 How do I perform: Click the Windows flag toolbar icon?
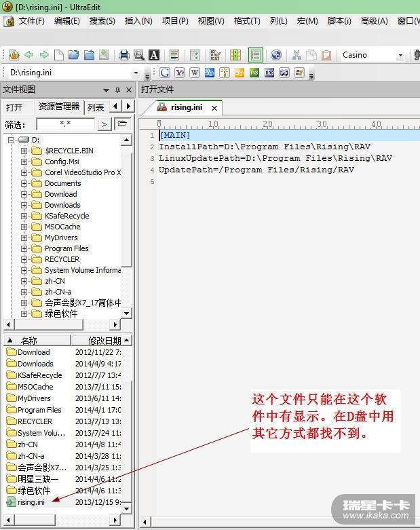tap(299, 73)
